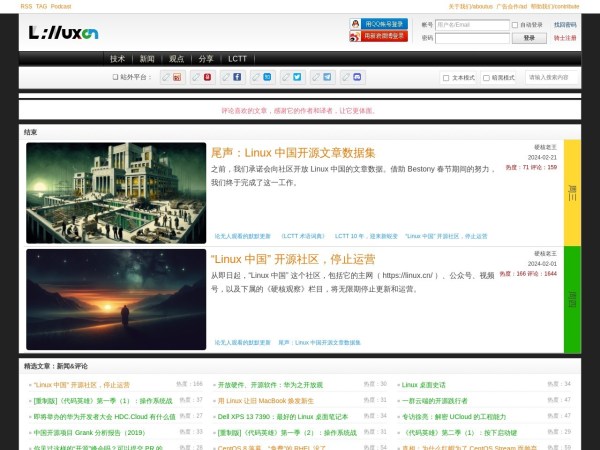Click the first orange share platform icon

point(173,77)
